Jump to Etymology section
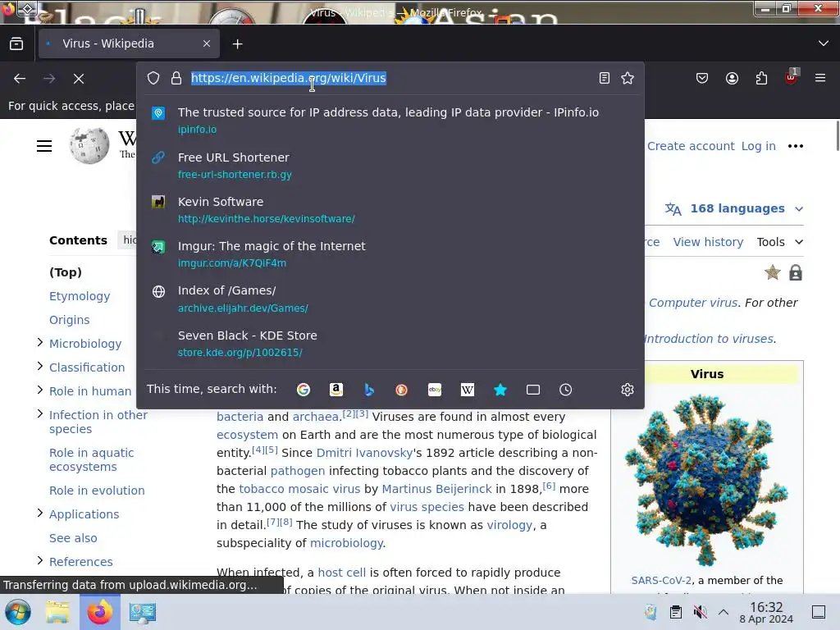The width and height of the screenshot is (840, 630). tap(80, 296)
